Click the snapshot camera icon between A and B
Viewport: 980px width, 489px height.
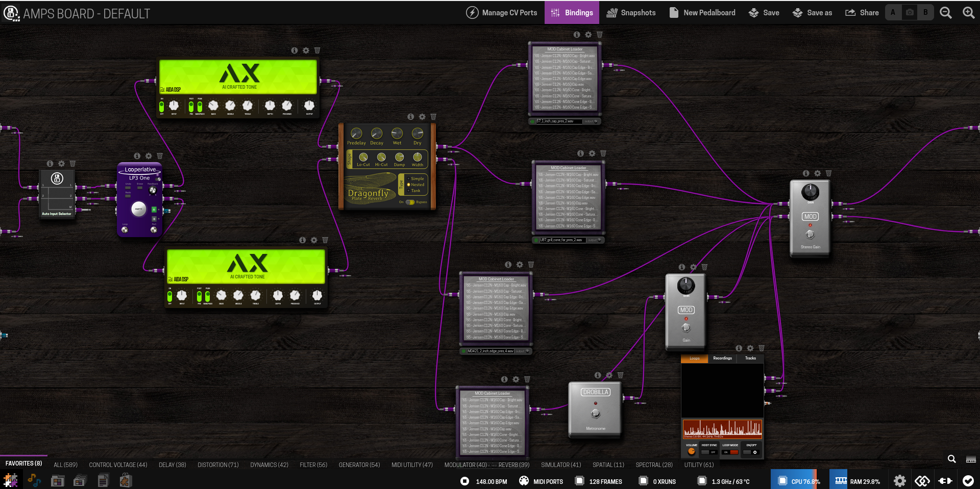coord(910,12)
